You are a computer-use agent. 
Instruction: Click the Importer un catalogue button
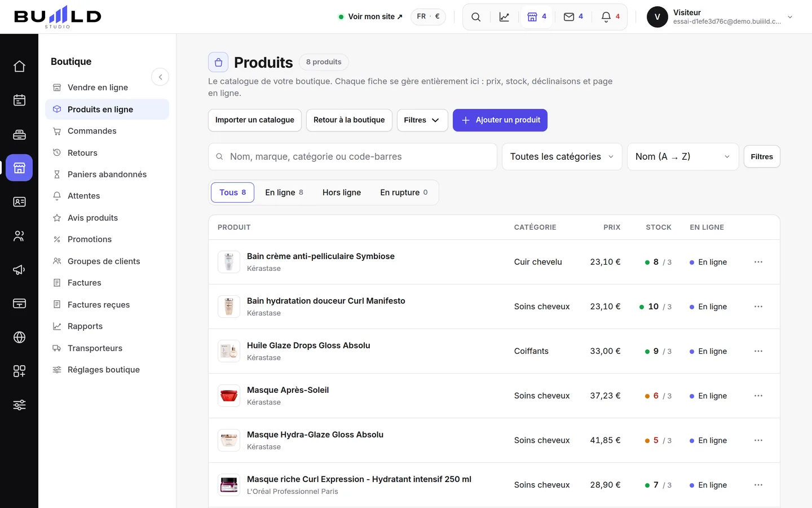[255, 120]
